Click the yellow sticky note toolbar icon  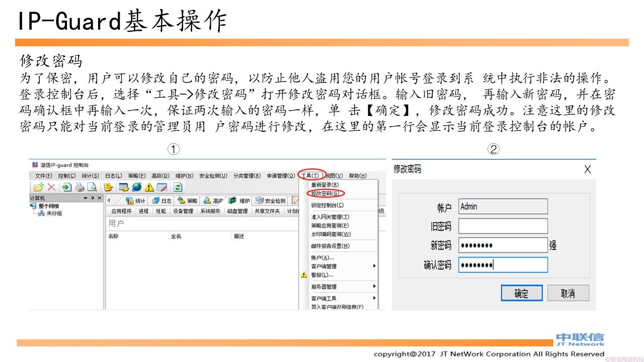(108, 187)
